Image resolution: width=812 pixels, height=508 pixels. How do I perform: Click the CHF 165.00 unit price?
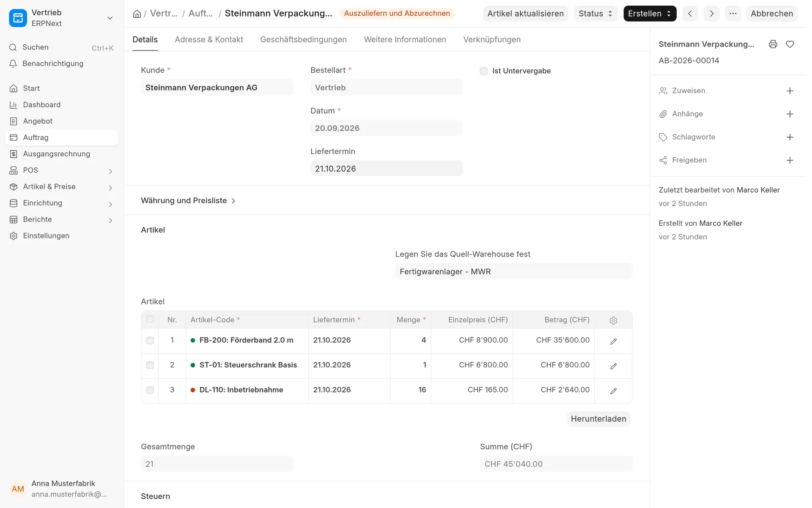[x=472, y=390]
